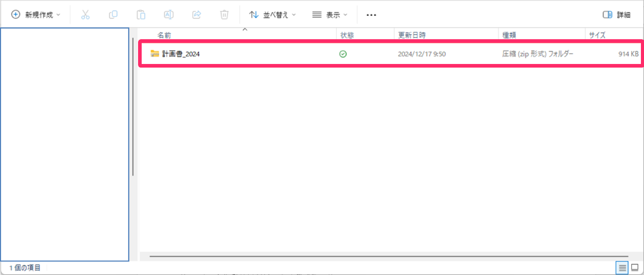Viewport: 644px width, 275px height.
Task: Sort by the 更新日時 column header
Action: (412, 35)
